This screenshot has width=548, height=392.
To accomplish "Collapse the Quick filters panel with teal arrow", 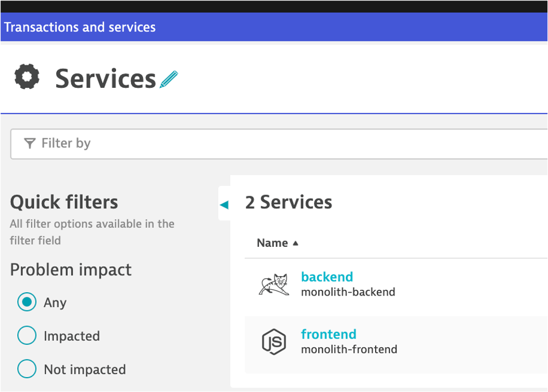I will [x=224, y=204].
